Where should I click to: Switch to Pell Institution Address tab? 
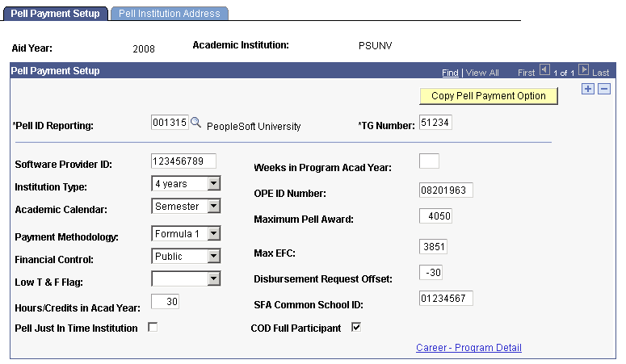170,14
